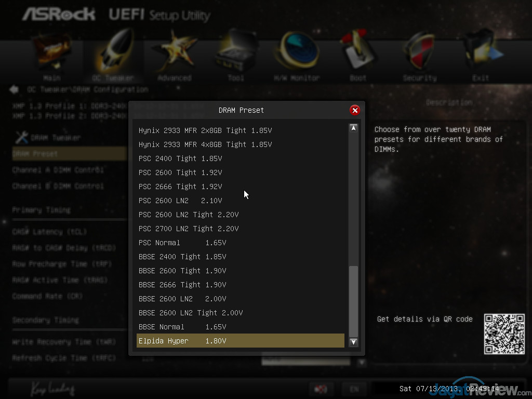Select PSC 2400 Tight 1.85V preset
This screenshot has width=532, height=399.
pyautogui.click(x=240, y=158)
